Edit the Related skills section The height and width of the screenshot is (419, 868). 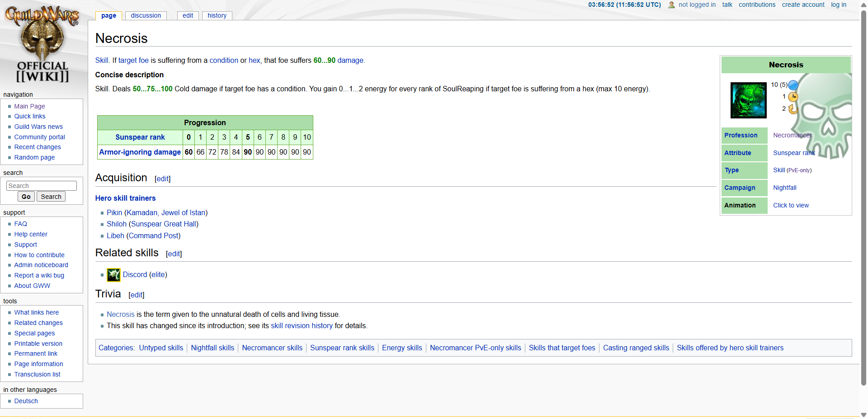point(174,254)
